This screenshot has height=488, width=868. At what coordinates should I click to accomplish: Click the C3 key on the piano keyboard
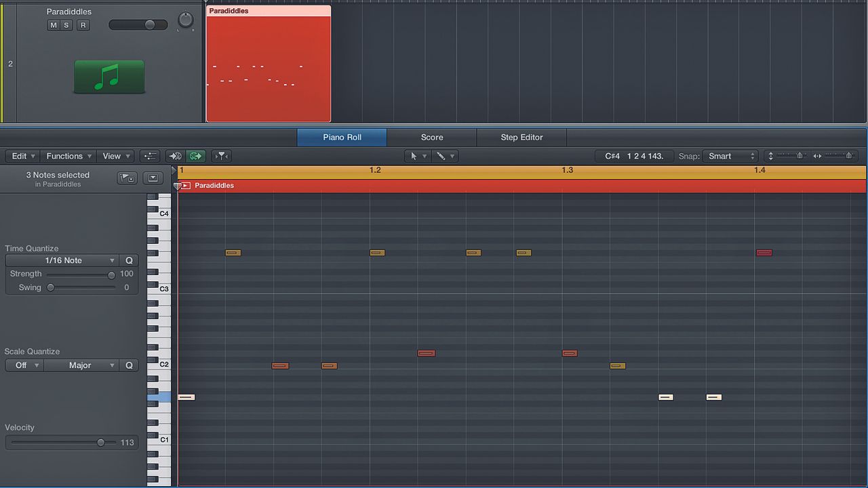pos(159,289)
